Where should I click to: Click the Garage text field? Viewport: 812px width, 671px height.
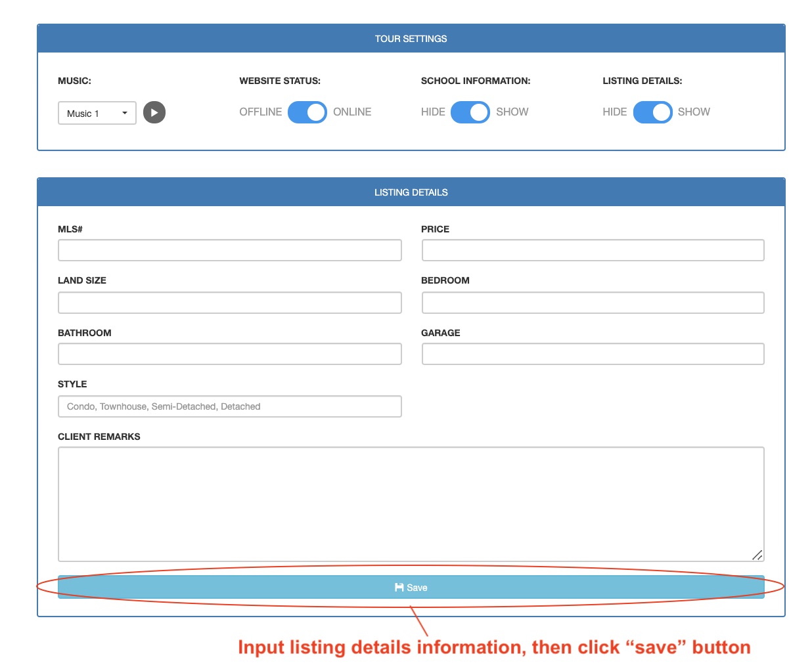pos(593,354)
